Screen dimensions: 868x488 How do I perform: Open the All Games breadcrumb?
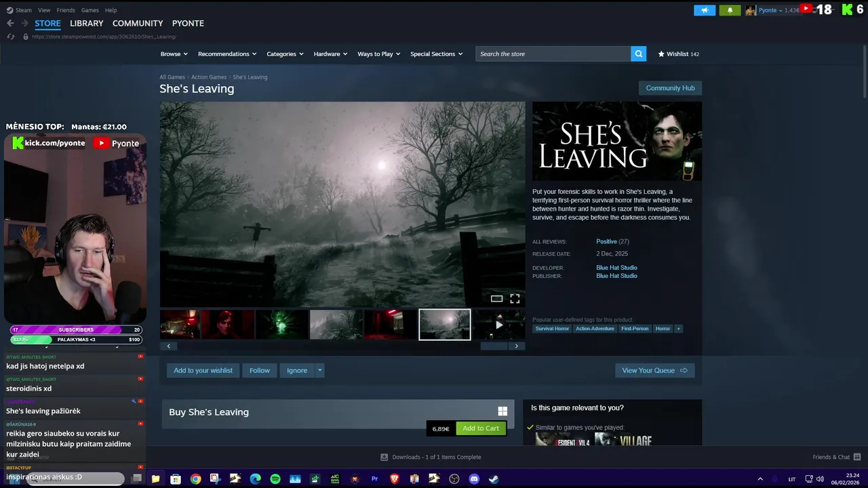point(172,77)
